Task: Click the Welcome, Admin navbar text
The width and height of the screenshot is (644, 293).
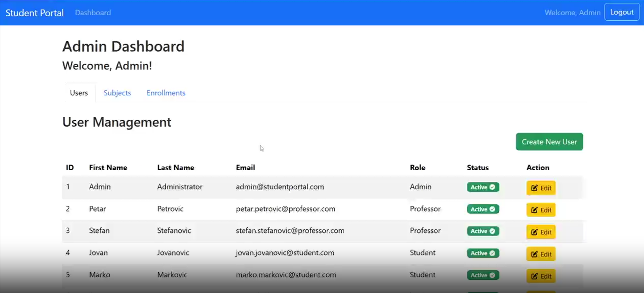Action: click(572, 13)
